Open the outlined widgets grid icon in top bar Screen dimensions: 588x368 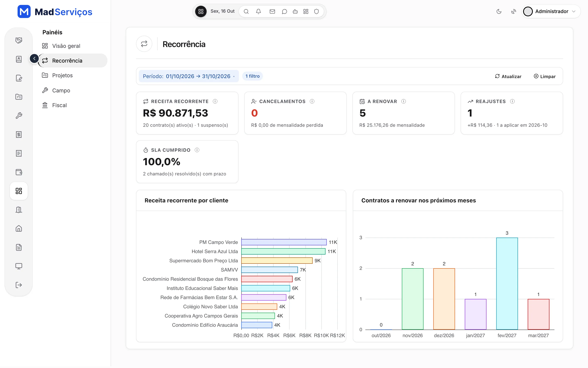point(306,11)
